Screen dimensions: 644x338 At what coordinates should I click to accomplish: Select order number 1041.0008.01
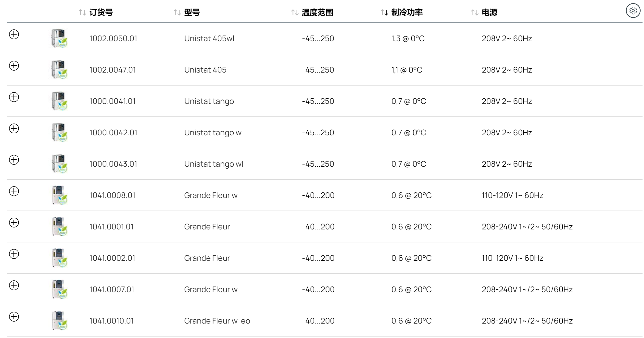coord(112,195)
